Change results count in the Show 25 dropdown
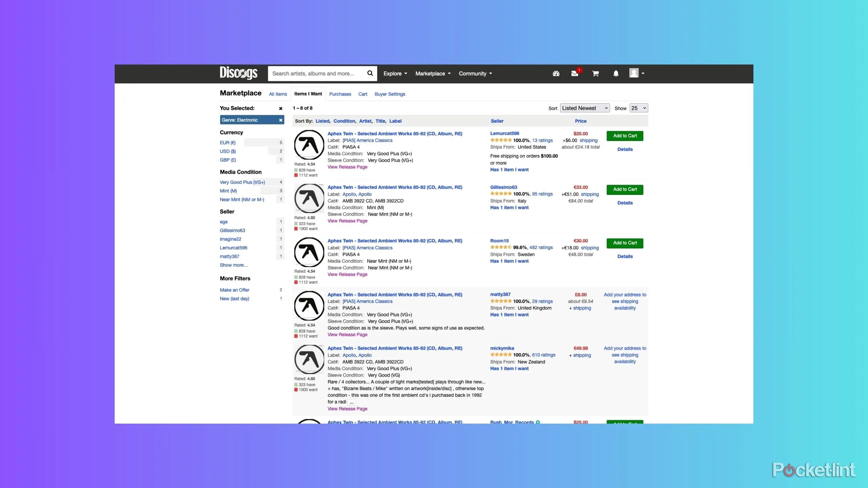Screen dimensions: 868x488 (x=638, y=108)
